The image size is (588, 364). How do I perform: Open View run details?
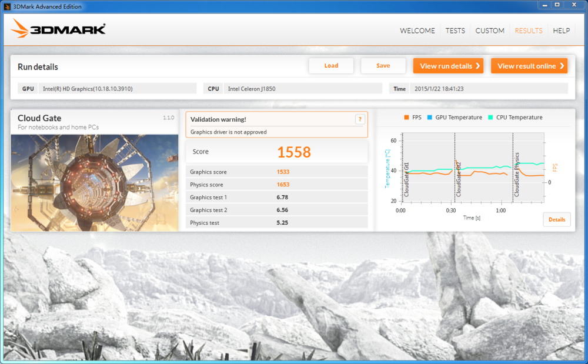coord(448,66)
